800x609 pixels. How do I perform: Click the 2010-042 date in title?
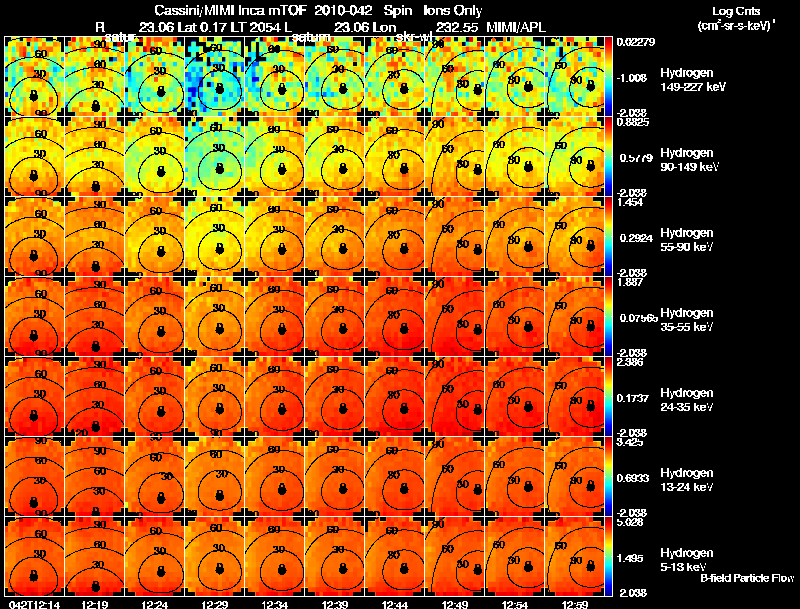point(343,10)
